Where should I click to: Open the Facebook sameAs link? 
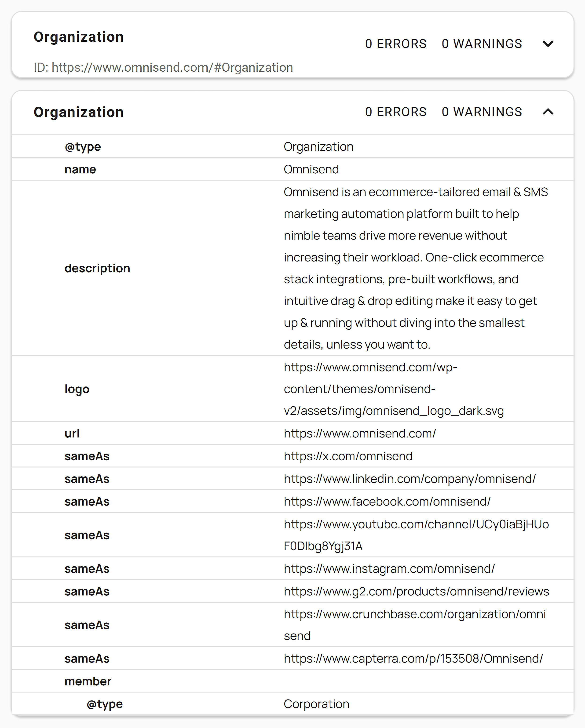[387, 501]
